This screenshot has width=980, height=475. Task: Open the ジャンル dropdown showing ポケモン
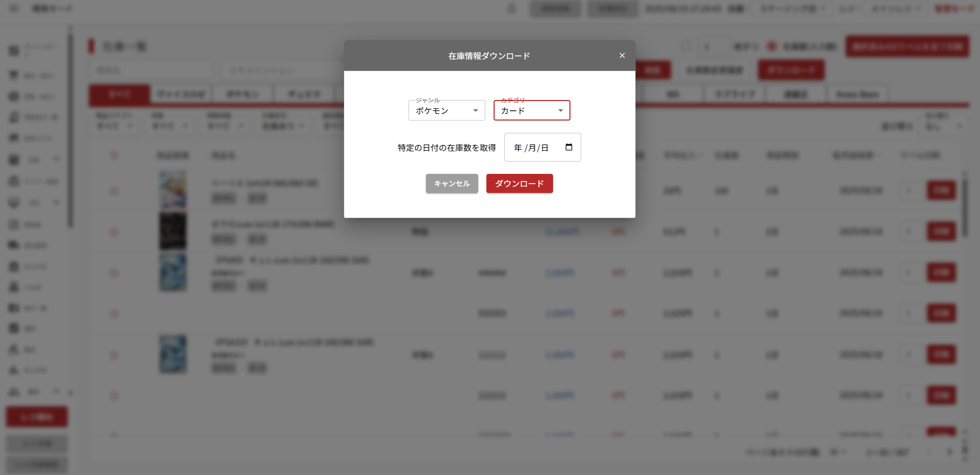point(446,110)
